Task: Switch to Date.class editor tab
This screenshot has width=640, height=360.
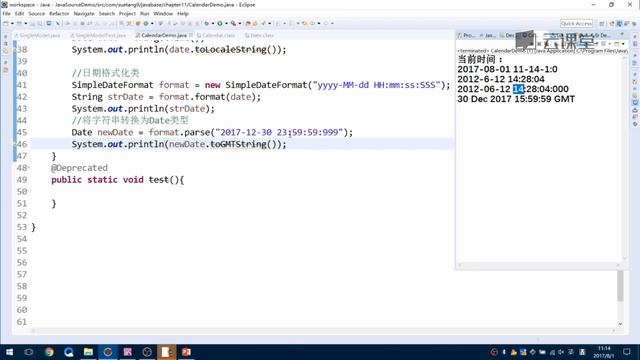Action: tap(260, 36)
